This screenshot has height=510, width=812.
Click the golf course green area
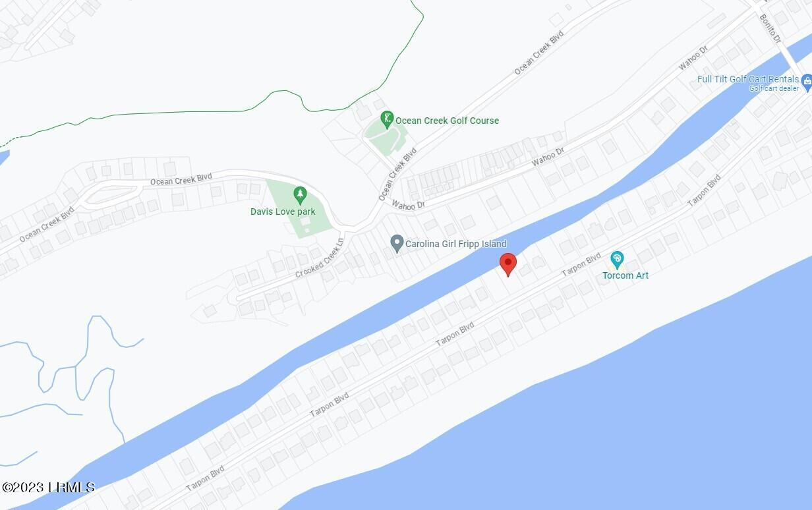pyautogui.click(x=387, y=138)
